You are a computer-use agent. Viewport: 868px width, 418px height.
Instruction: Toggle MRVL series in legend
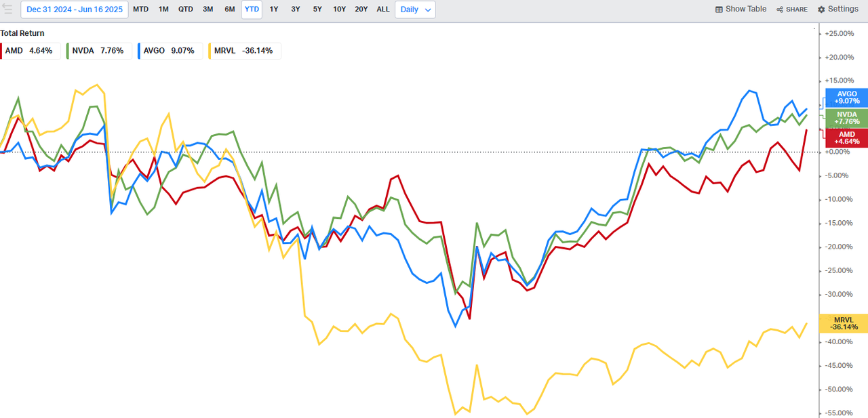click(243, 51)
